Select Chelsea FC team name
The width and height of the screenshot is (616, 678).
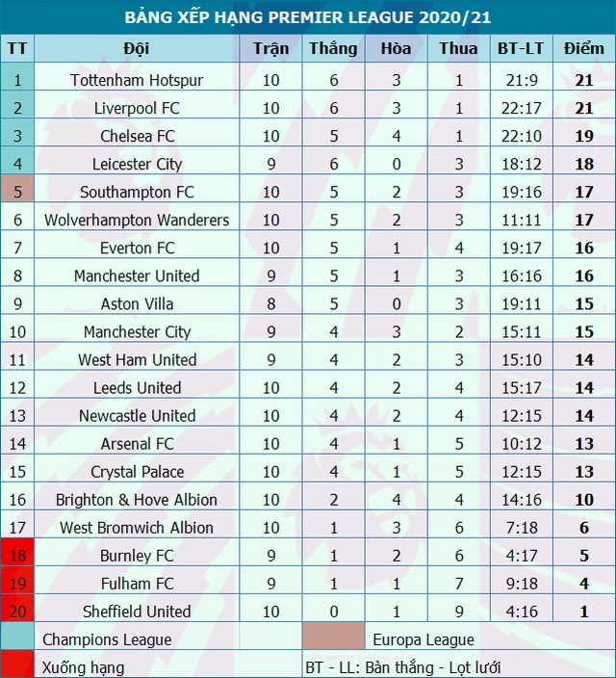[x=137, y=136]
